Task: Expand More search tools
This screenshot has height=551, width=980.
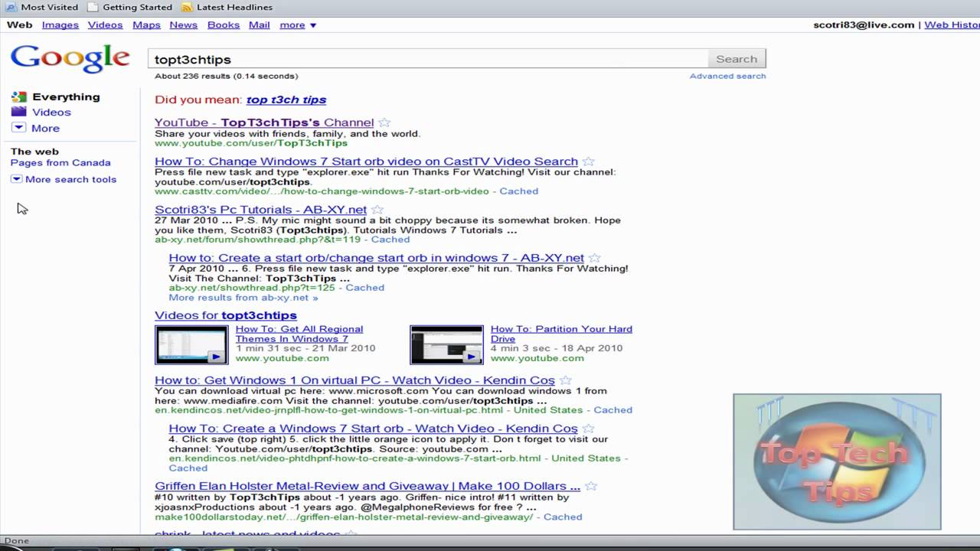Action: [64, 179]
